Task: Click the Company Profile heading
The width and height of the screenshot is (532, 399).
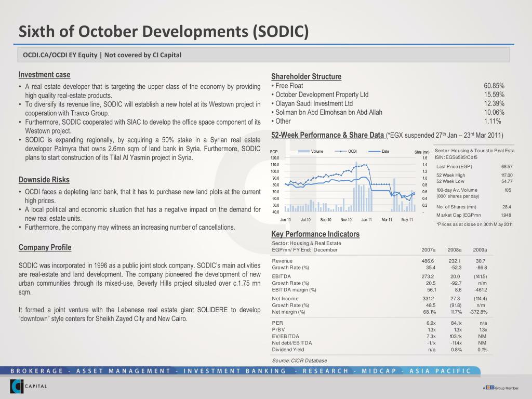Action: tap(45, 247)
